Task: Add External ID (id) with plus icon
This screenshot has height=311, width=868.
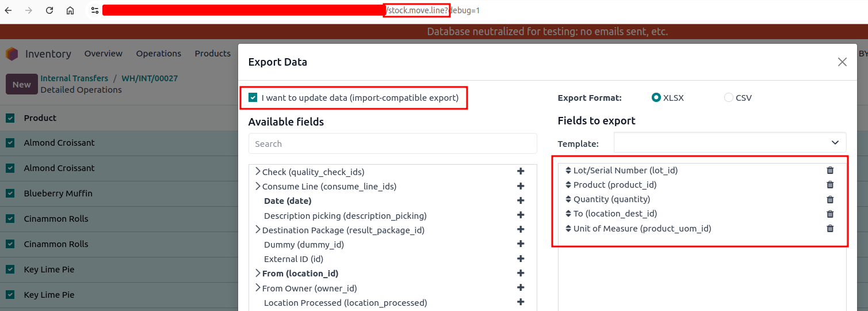Action: [x=521, y=259]
